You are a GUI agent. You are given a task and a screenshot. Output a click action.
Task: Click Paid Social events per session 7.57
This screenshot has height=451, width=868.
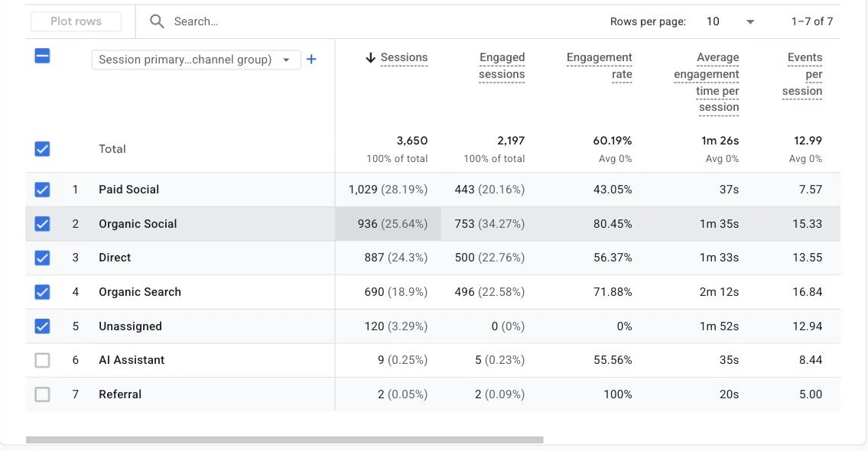pos(811,190)
